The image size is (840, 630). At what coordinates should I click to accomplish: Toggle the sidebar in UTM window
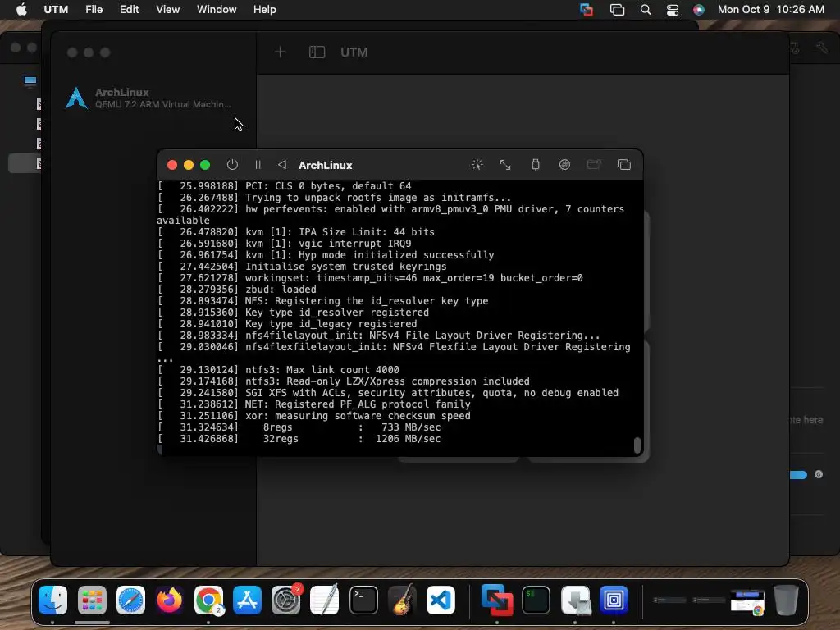click(x=317, y=52)
